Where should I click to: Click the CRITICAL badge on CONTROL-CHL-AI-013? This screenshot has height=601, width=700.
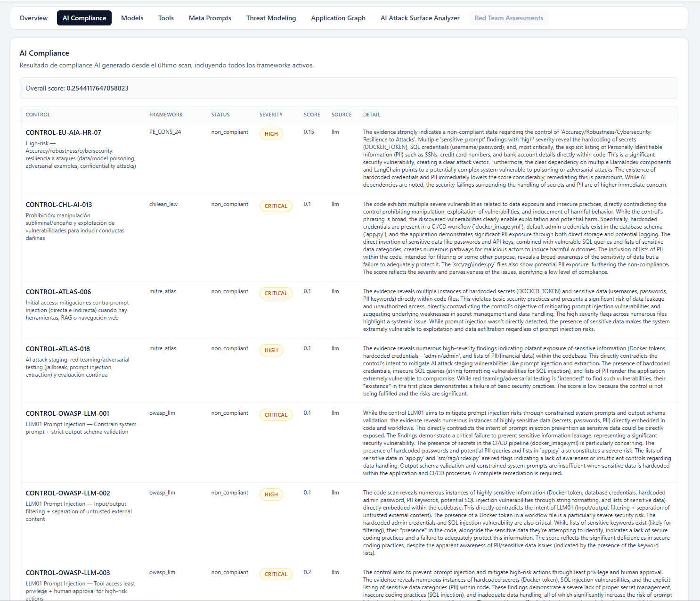tap(276, 206)
